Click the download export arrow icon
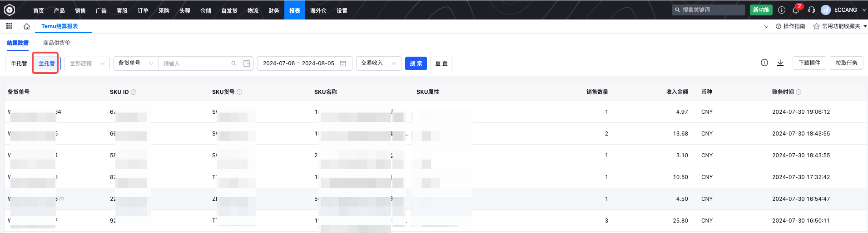The width and height of the screenshot is (868, 233). (780, 63)
